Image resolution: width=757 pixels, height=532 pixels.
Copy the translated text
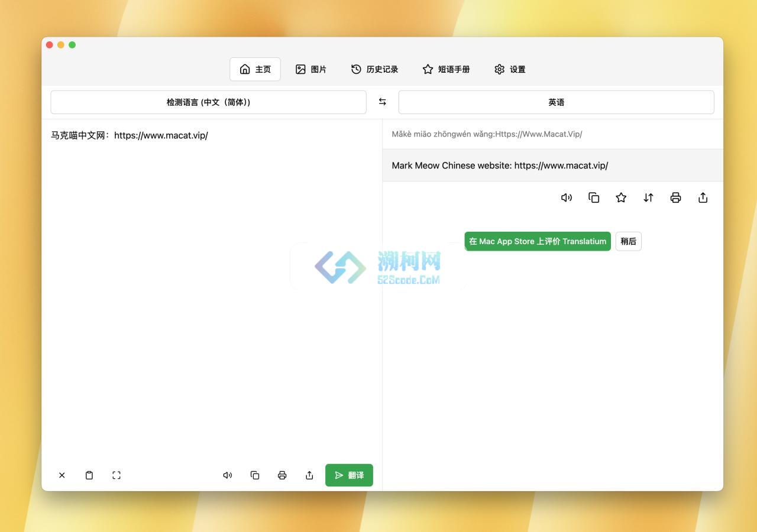point(594,198)
